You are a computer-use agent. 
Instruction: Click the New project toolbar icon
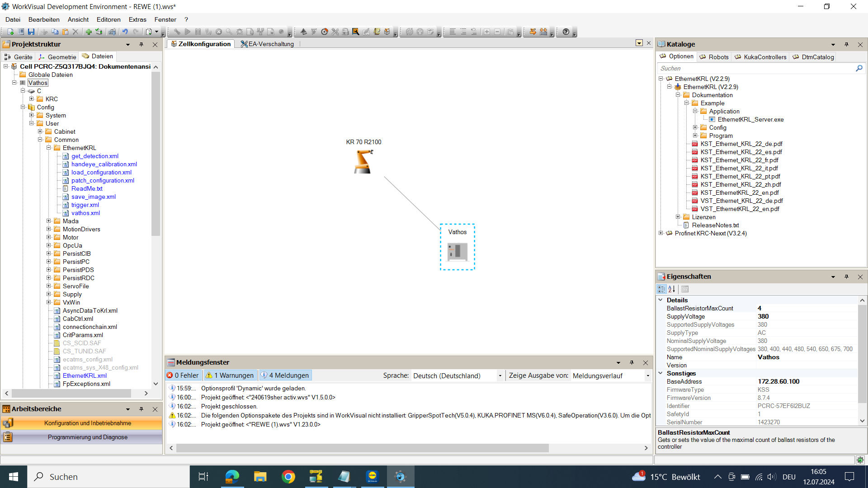(10, 32)
